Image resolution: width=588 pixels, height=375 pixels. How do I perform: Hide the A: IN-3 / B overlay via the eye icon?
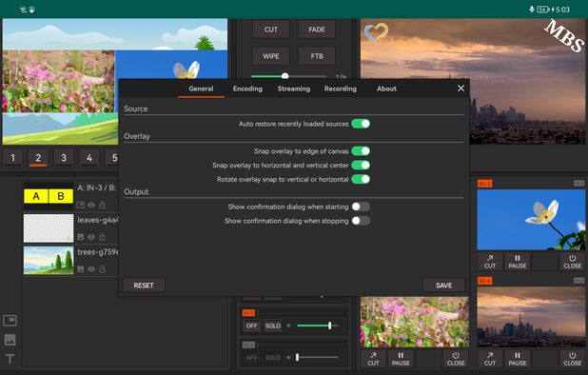pyautogui.click(x=91, y=205)
